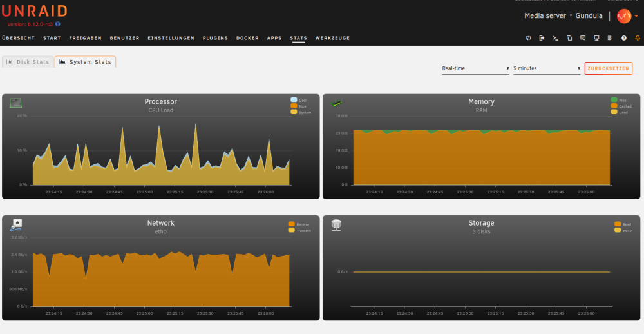This screenshot has height=334, width=644.
Task: Click the 3.2 Gb/s axis label
Action: pos(19,237)
